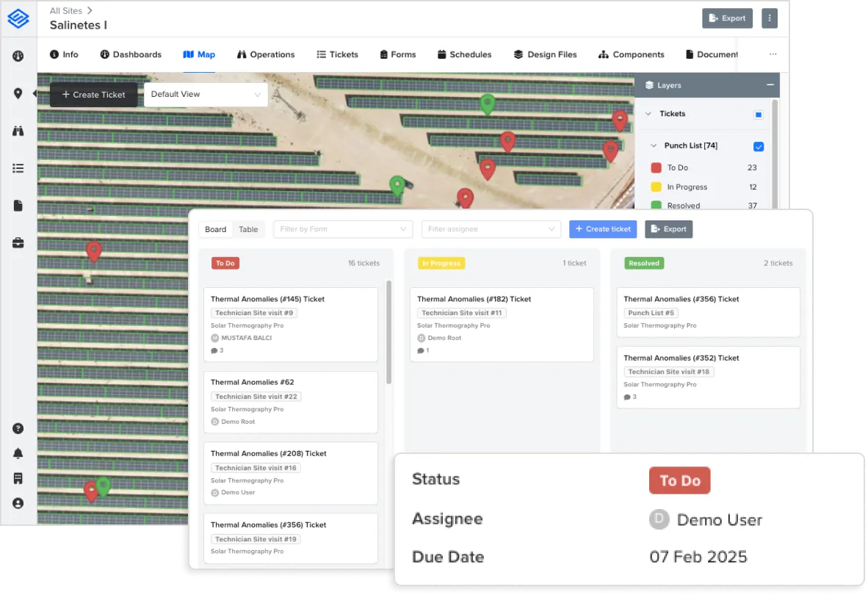The image size is (868, 595).
Task: Click comment icon on ticket #182
Action: click(421, 350)
